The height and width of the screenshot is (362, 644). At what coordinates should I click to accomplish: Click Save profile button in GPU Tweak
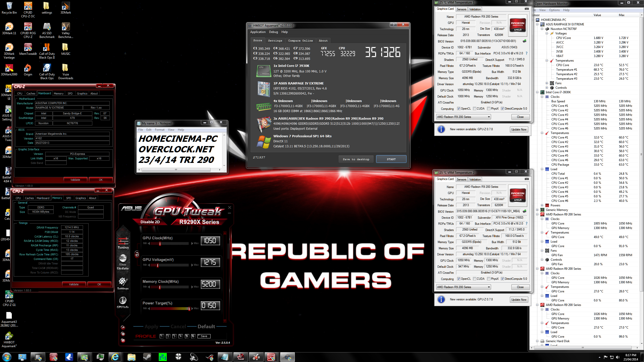point(204,336)
